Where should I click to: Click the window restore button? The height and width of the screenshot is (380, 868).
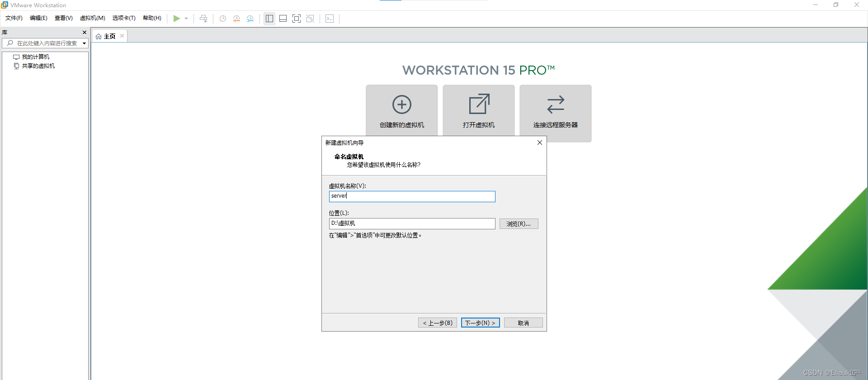836,5
